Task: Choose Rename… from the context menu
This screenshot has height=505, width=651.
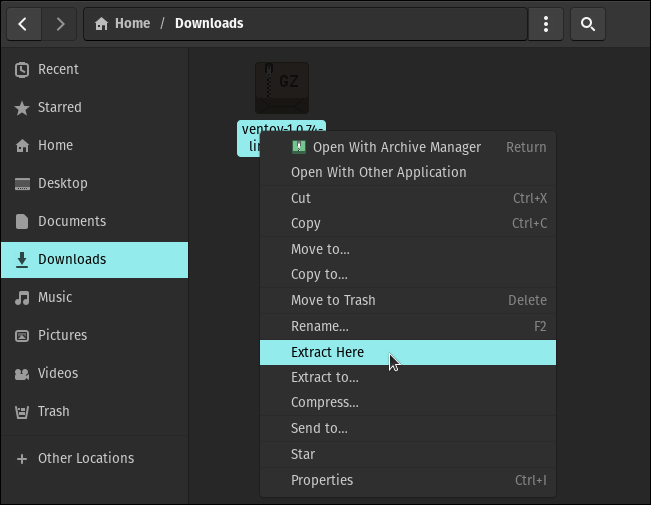Action: [319, 326]
